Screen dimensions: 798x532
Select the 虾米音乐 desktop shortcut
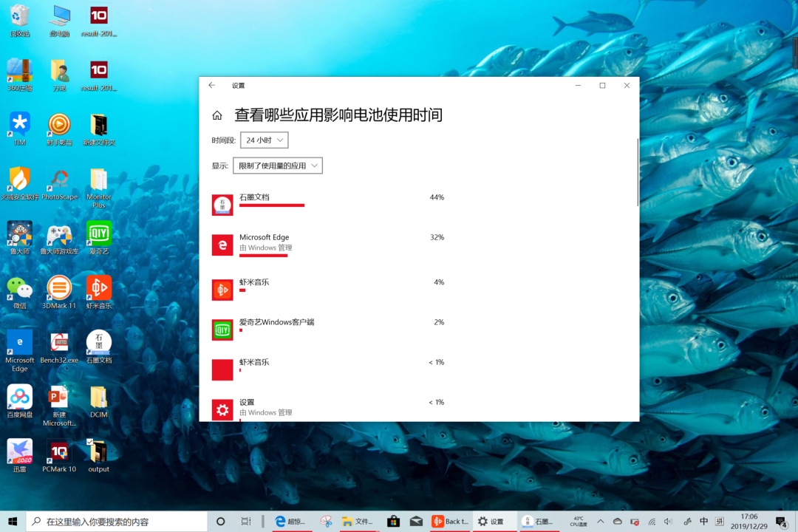(99, 292)
